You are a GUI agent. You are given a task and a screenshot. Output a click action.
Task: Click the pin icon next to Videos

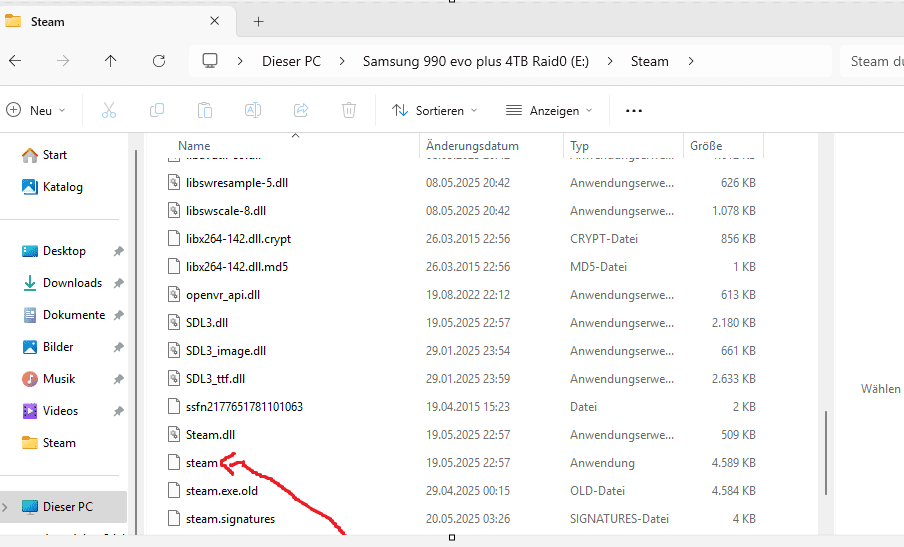(x=118, y=412)
